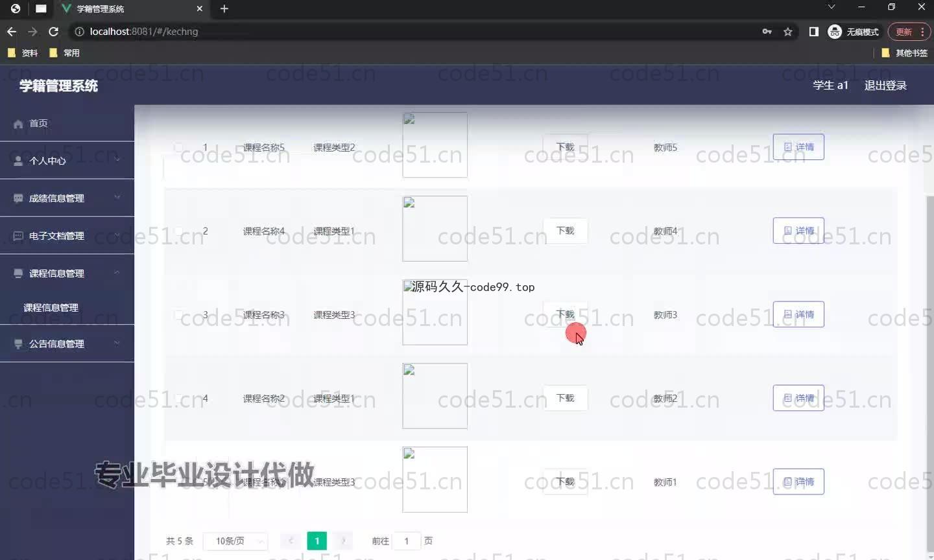934x560 pixels.
Task: Open 详情 for 教师3 row
Action: coord(798,314)
